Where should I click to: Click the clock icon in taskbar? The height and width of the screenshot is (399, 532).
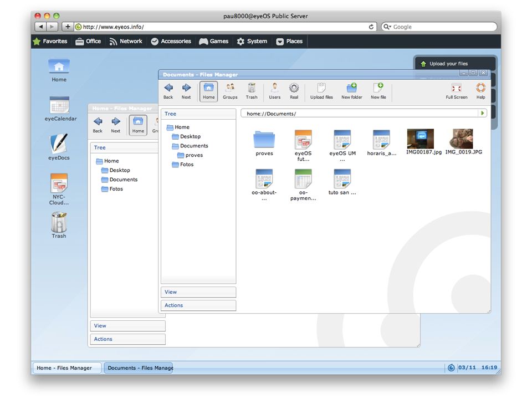pos(451,368)
